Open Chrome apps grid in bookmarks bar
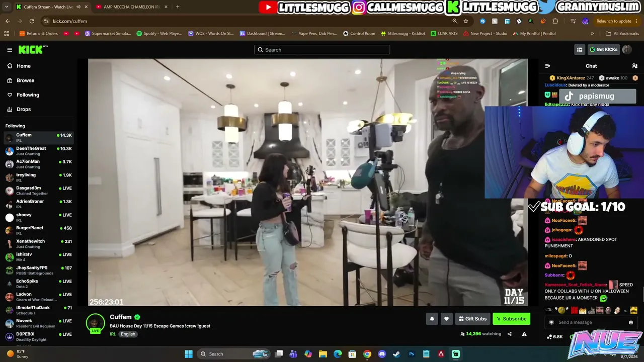Viewport: 644px width, 362px height. coord(7,34)
